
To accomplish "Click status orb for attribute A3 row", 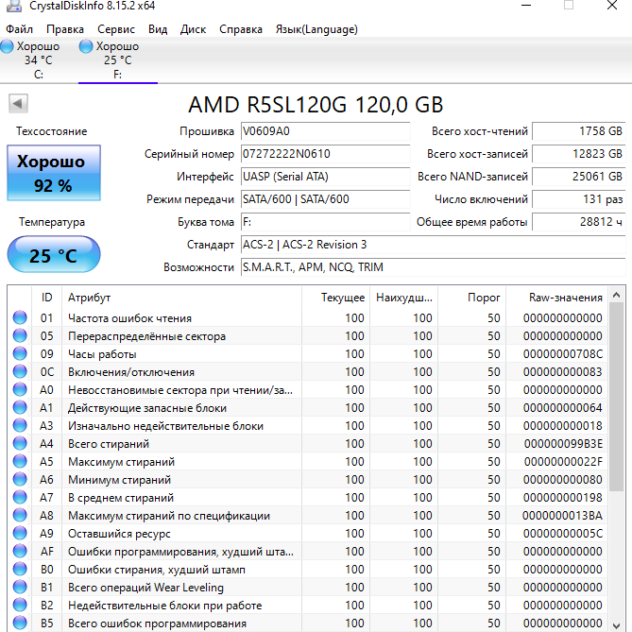I will coord(20,425).
